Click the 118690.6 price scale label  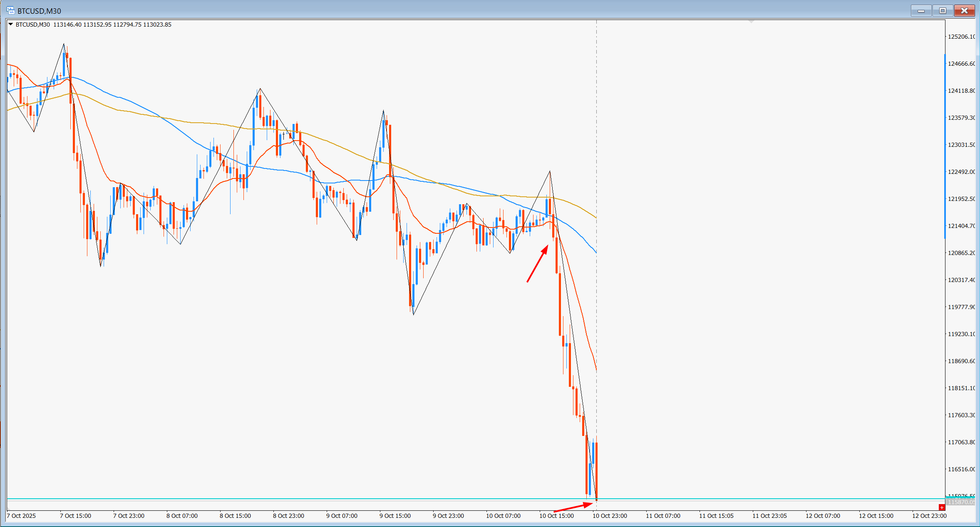pos(961,361)
